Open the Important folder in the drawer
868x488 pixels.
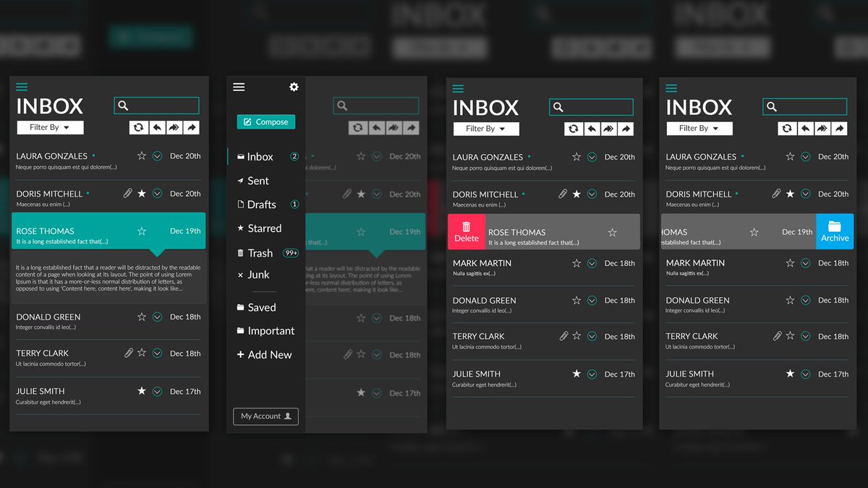point(265,331)
